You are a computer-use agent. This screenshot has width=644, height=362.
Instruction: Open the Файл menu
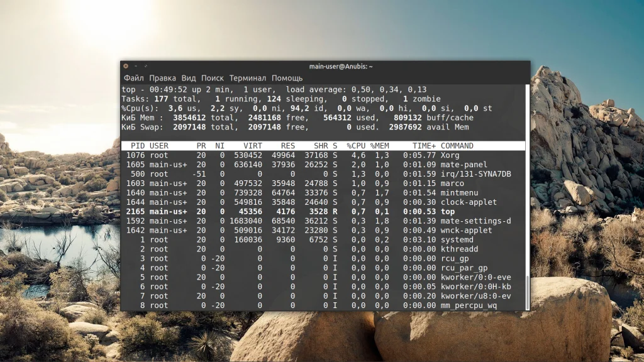[x=133, y=78]
